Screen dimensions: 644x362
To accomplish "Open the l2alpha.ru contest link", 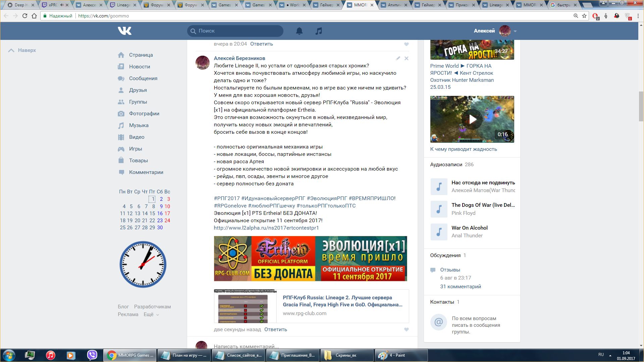I will pos(266,228).
